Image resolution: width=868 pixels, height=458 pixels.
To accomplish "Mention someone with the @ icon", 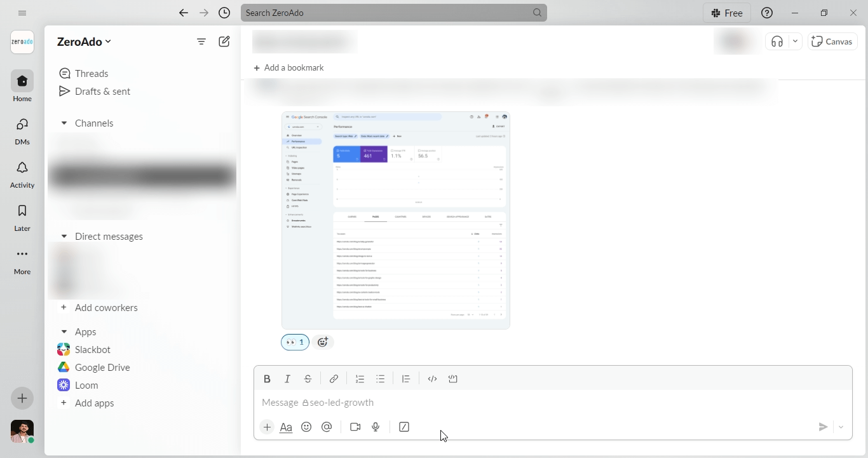I will (x=327, y=427).
